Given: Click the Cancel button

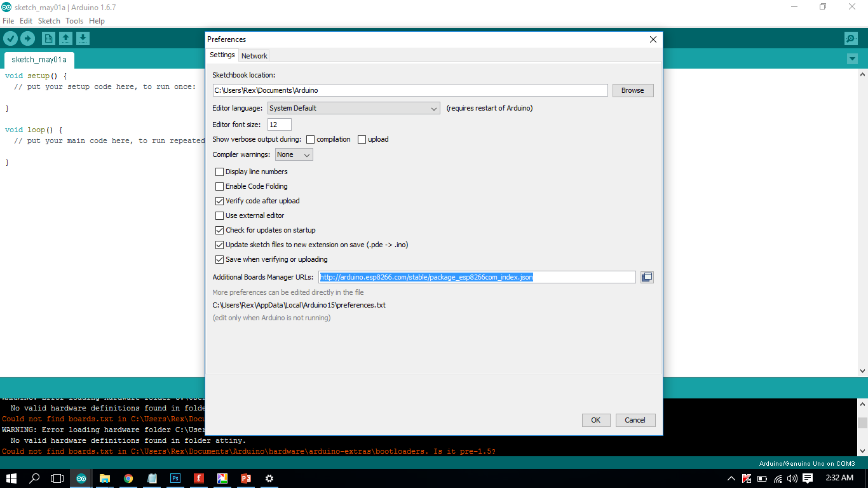Looking at the screenshot, I should click(635, 420).
